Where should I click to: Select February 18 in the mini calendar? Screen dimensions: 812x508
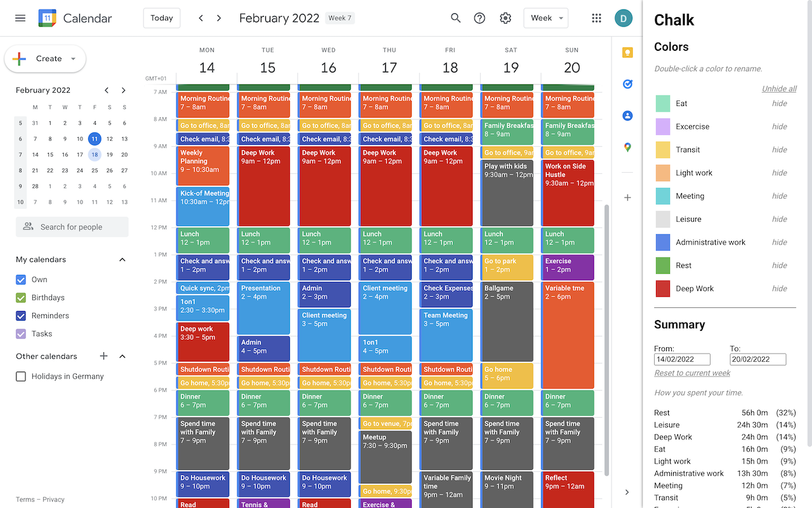pyautogui.click(x=95, y=154)
